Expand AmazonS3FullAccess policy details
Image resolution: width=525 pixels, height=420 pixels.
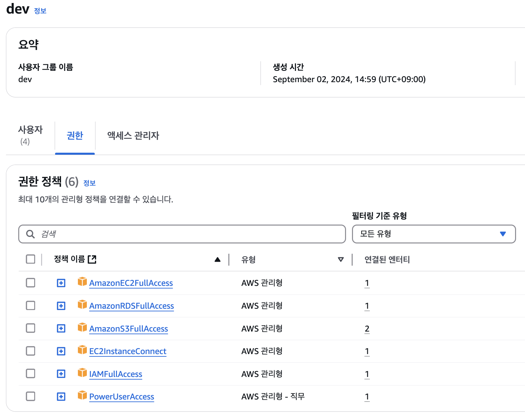[x=61, y=329]
